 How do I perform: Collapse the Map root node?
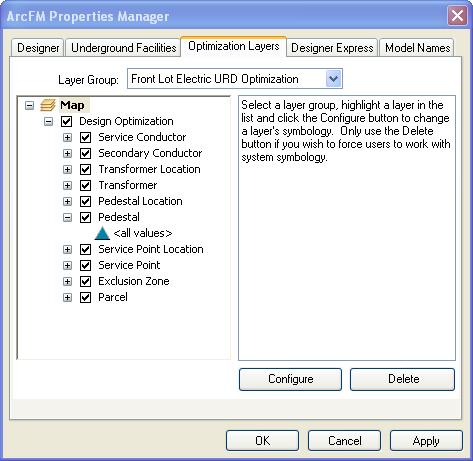(29, 106)
